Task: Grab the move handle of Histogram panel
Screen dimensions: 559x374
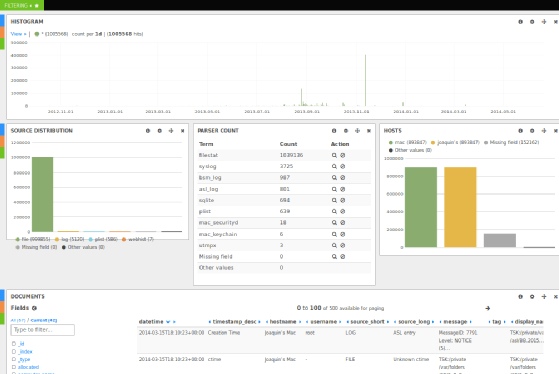Action: pos(544,22)
